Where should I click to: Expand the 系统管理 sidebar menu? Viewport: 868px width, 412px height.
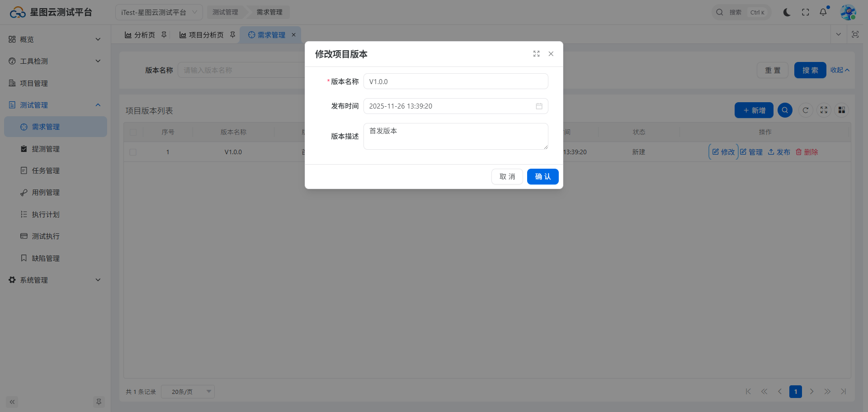click(x=55, y=280)
